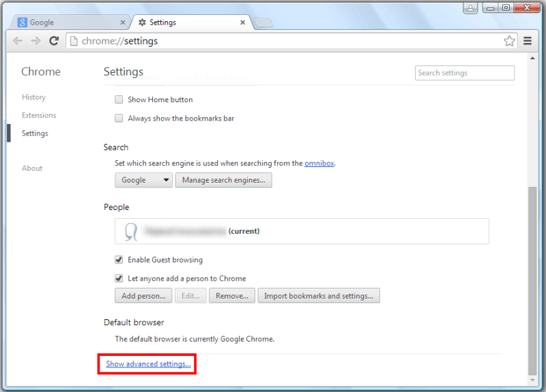This screenshot has width=546, height=392.
Task: Click the default browser status text
Action: (195, 339)
